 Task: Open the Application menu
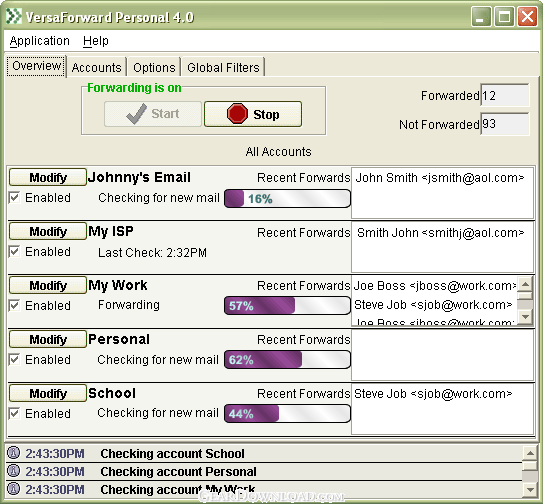[x=39, y=41]
